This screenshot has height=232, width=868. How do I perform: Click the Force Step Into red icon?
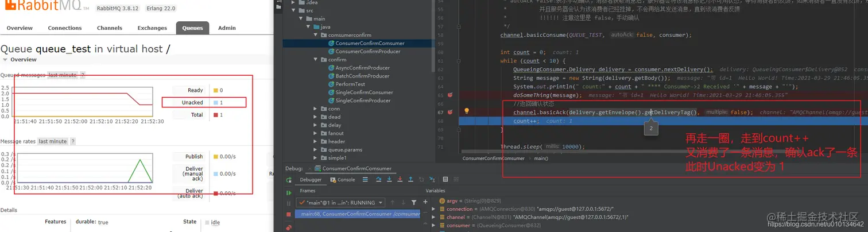(400, 179)
